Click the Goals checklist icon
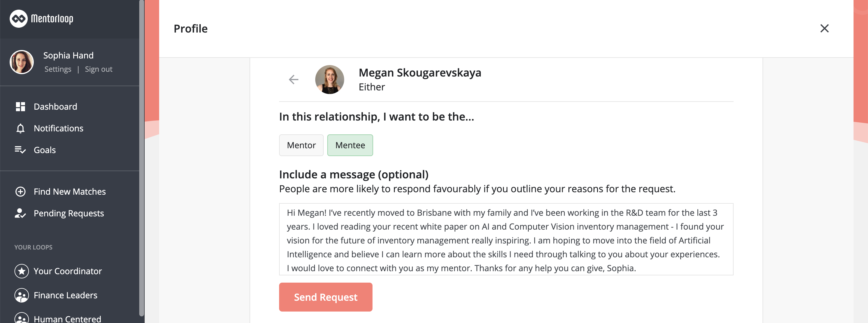Screen dimensions: 868x323 (x=20, y=150)
